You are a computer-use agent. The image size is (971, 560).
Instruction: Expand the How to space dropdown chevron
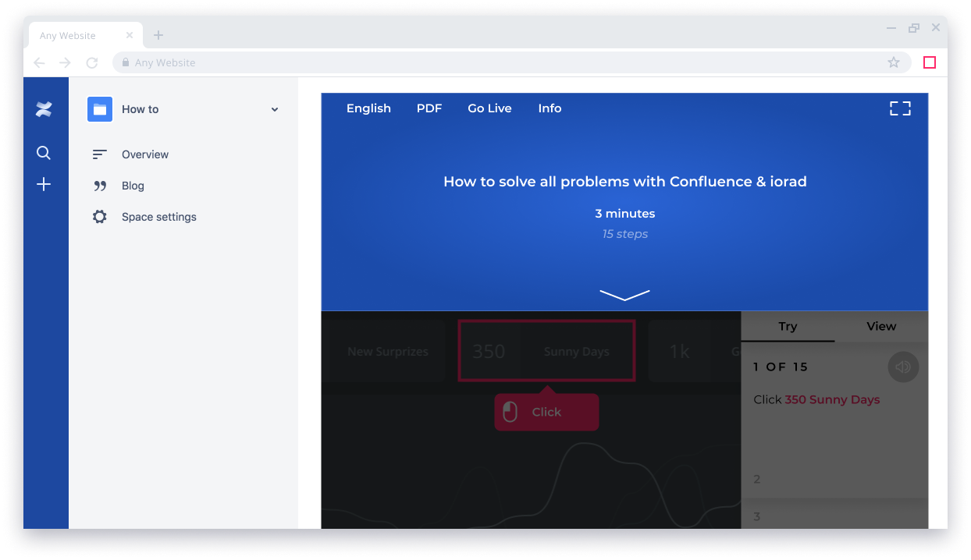(275, 110)
